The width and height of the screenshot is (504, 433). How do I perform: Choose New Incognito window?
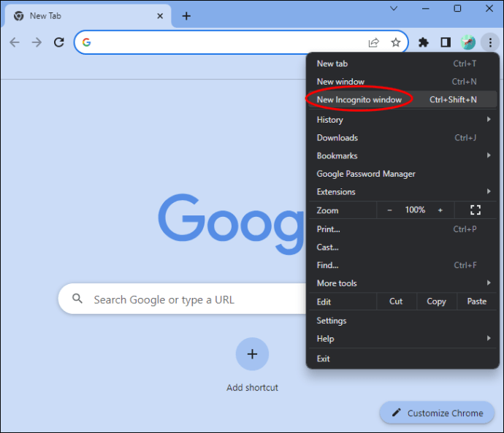(402, 99)
